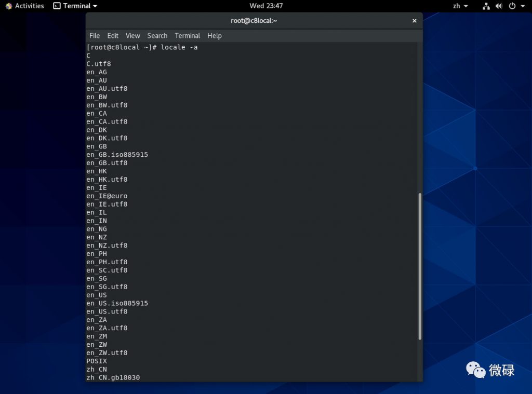
Task: Click the Terminal app icon in top bar
Action: pos(57,6)
